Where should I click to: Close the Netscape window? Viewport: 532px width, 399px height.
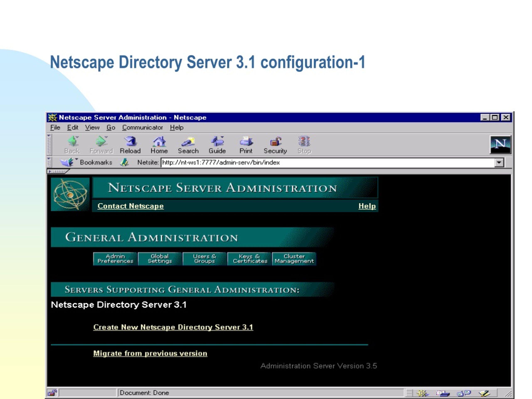pos(506,117)
